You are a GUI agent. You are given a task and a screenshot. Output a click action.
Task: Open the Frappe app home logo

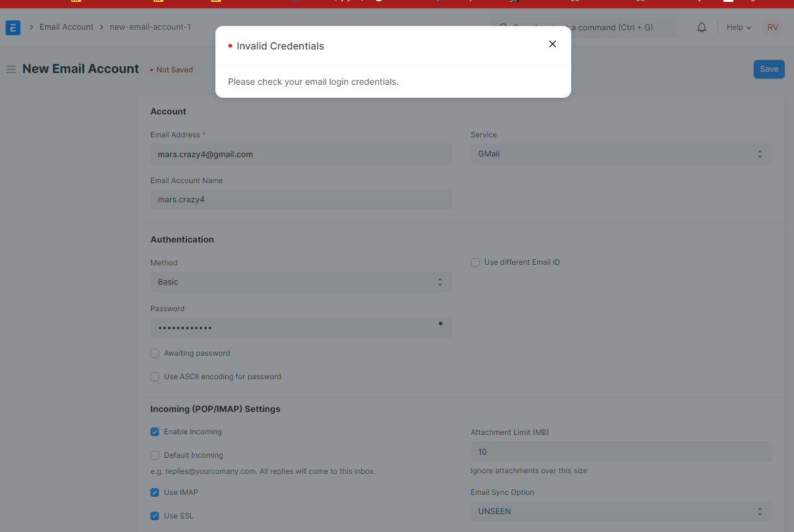(x=12, y=27)
